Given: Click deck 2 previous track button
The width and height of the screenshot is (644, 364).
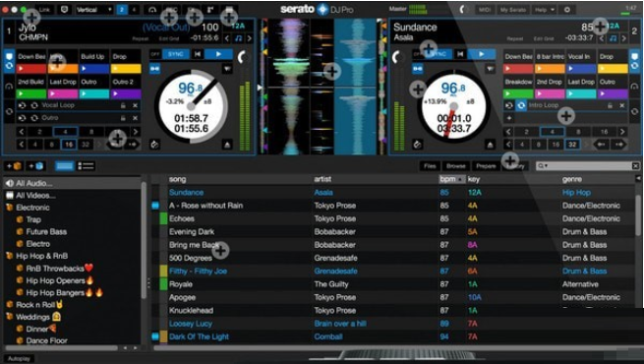Looking at the screenshot, I should coord(460,54).
